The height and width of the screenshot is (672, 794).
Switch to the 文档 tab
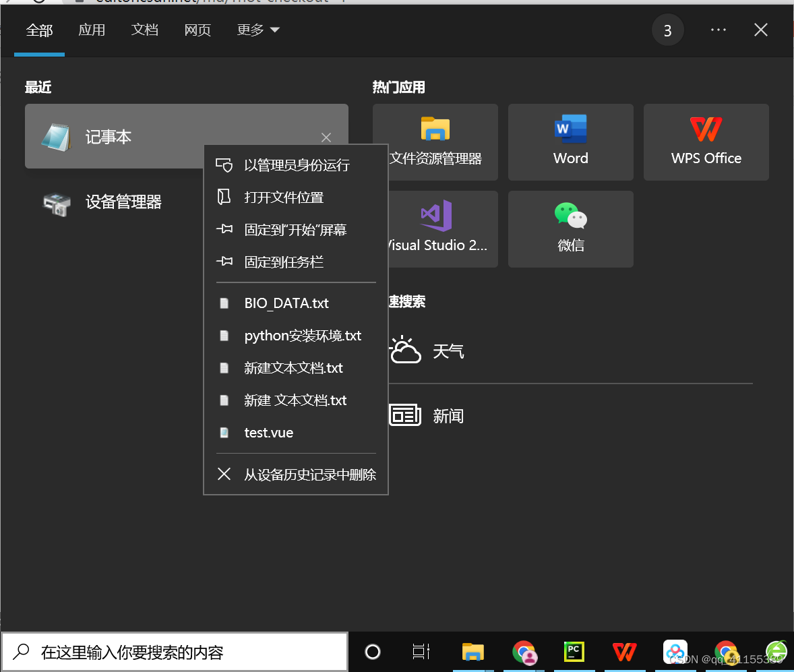click(145, 30)
